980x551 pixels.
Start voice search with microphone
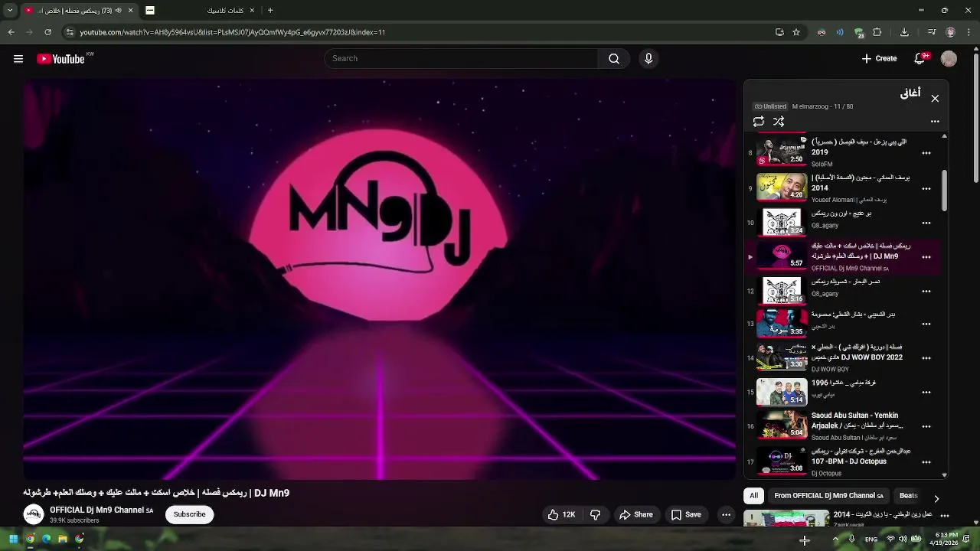(x=648, y=59)
